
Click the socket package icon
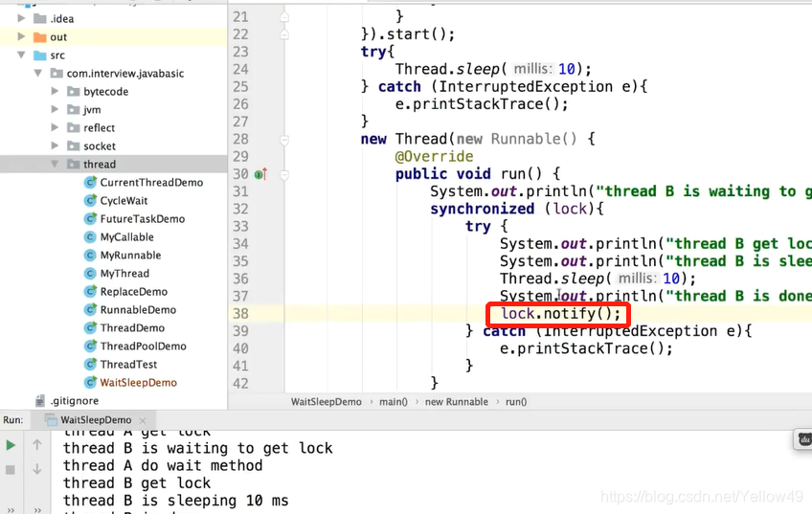pos(74,146)
